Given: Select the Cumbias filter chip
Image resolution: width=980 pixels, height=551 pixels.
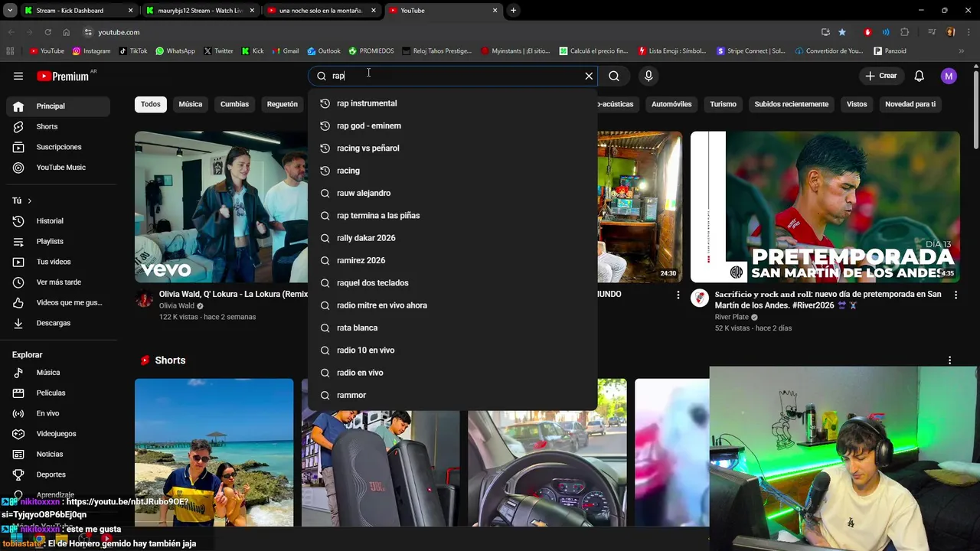Looking at the screenshot, I should [234, 104].
